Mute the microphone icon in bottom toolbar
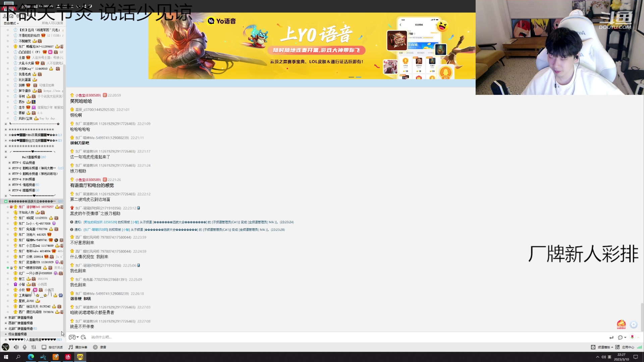This screenshot has width=644, height=362. (x=24, y=347)
